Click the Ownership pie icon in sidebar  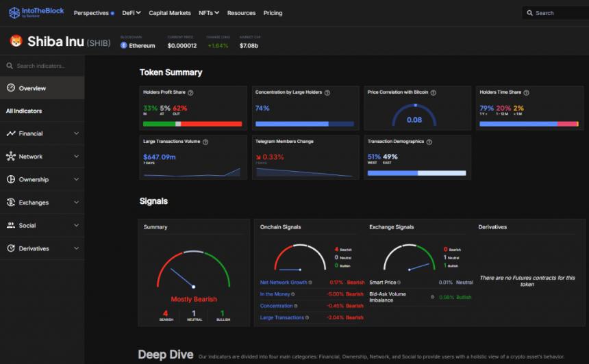[11, 179]
